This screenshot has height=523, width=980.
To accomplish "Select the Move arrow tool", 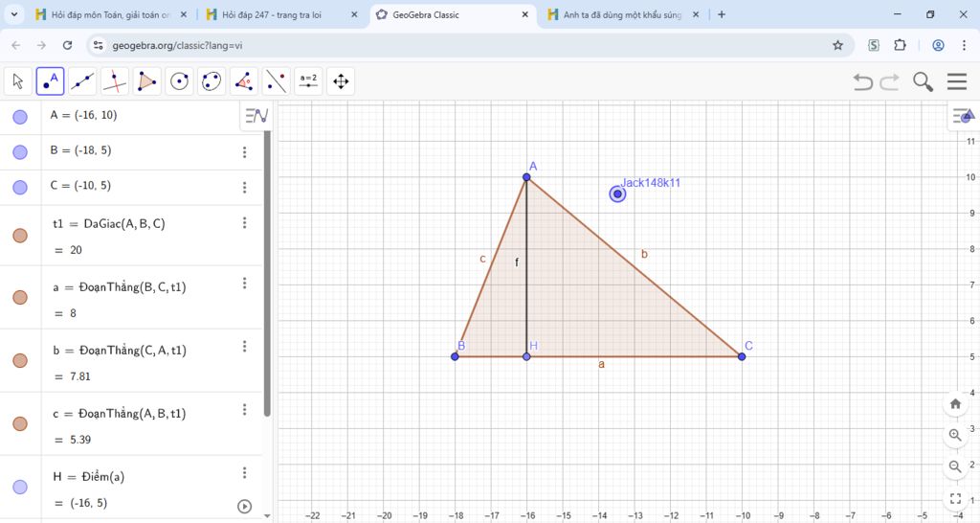I will click(18, 81).
